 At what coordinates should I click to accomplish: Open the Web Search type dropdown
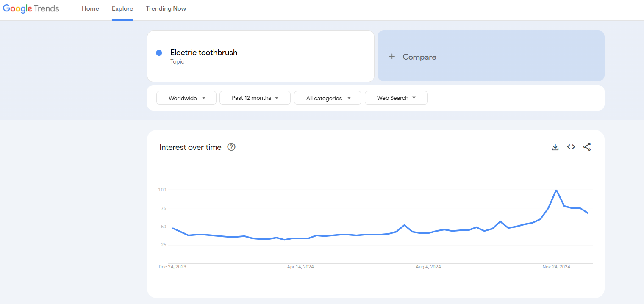click(x=396, y=98)
